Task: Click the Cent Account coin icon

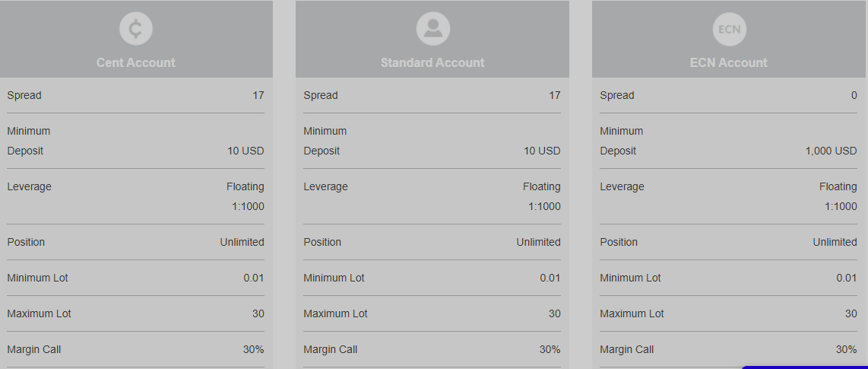Action: (x=135, y=28)
